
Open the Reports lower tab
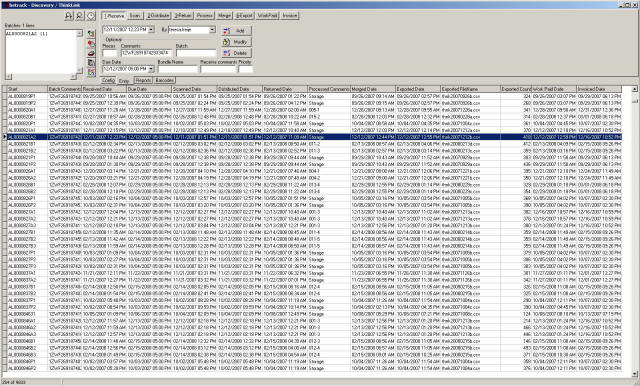click(143, 80)
